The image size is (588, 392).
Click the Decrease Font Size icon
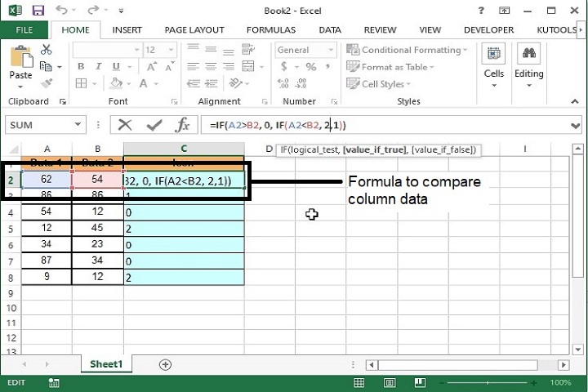170,67
